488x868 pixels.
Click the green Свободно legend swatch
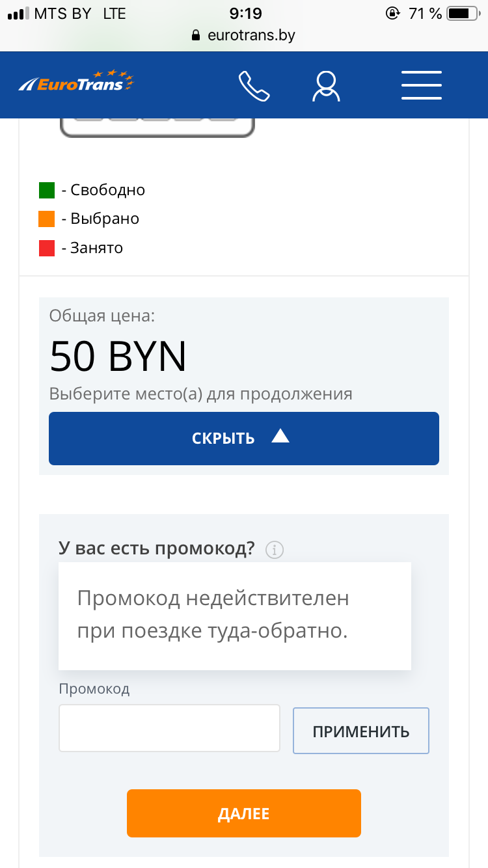coord(47,190)
